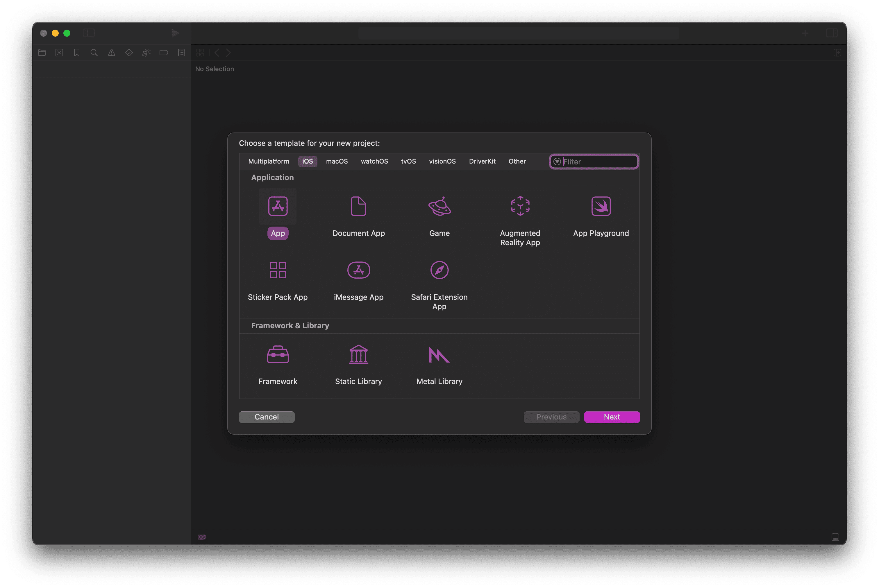Click the 'Application' section header
This screenshot has height=588, width=879.
point(272,178)
